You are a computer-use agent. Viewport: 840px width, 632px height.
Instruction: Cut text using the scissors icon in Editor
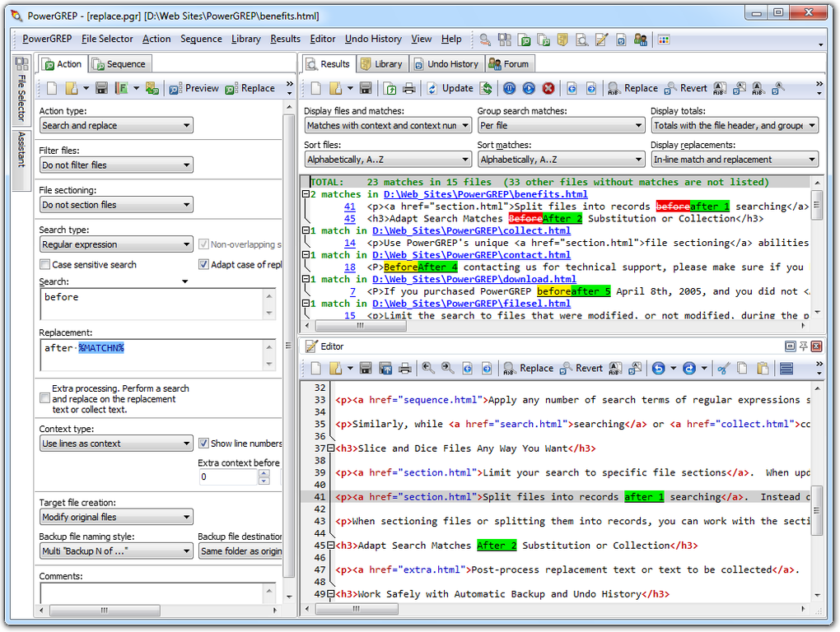click(721, 368)
